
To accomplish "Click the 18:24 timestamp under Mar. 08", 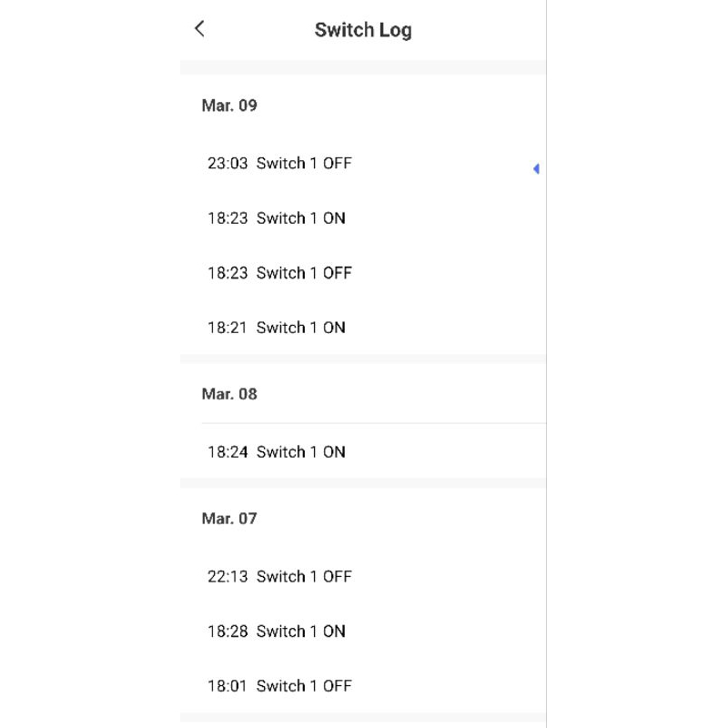I will tap(227, 452).
